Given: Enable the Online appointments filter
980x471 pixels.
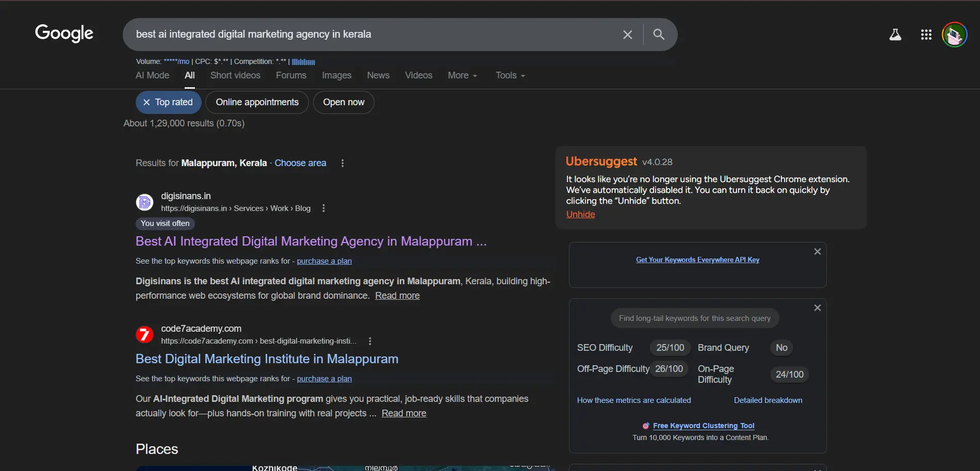Looking at the screenshot, I should pos(257,102).
